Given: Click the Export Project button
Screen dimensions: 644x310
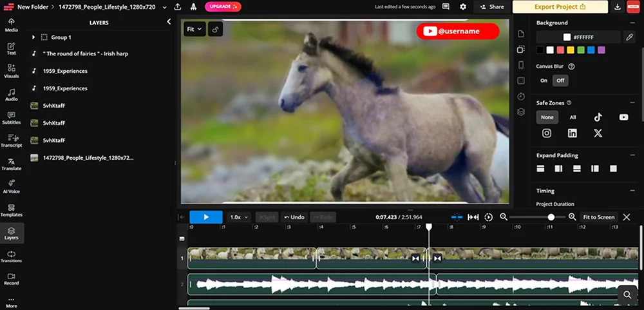Looking at the screenshot, I should click(560, 6).
